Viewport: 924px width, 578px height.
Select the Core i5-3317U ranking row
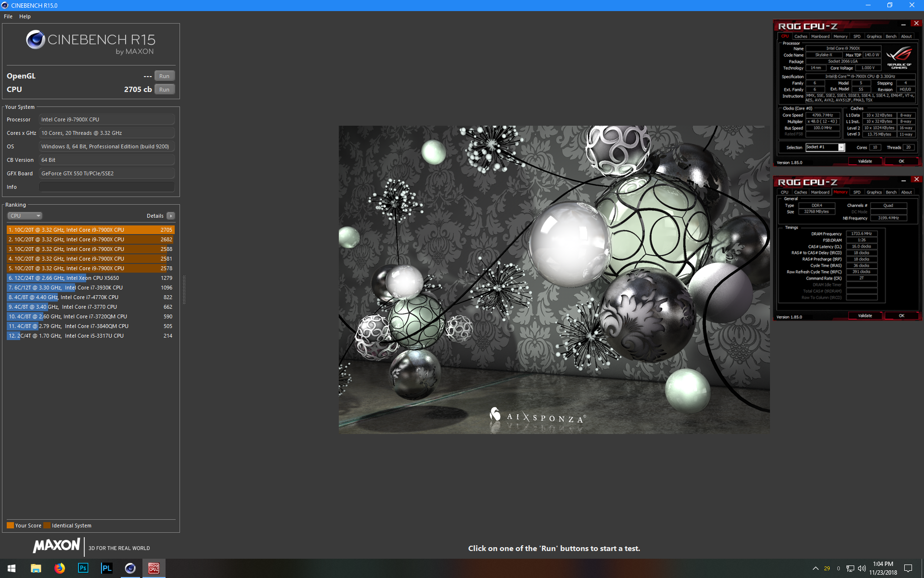pos(90,336)
